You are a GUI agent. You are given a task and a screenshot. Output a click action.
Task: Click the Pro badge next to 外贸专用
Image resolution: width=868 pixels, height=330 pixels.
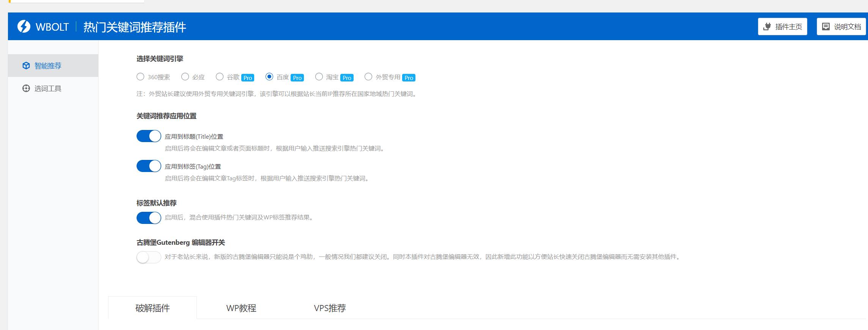[409, 78]
